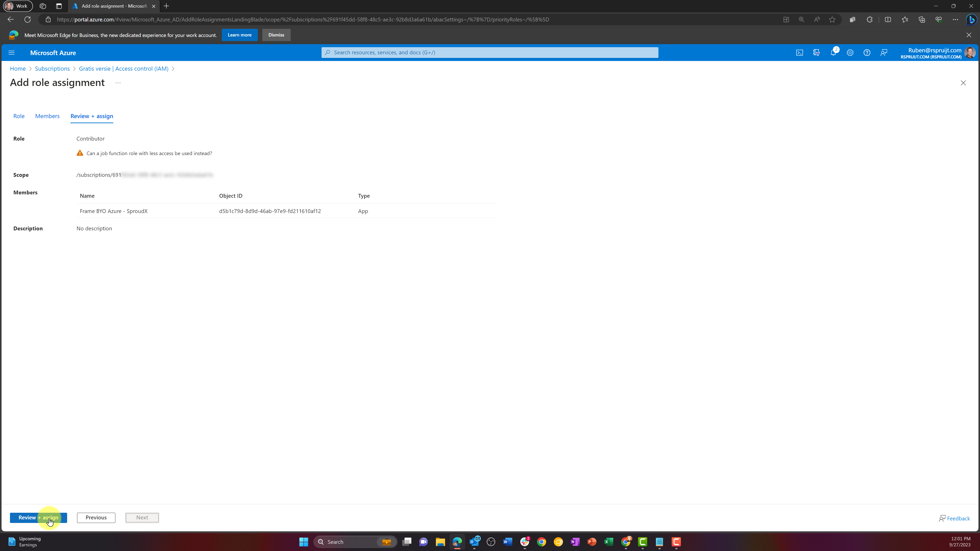Send feedback via the person-chat icon
980x551 pixels.
(x=883, y=53)
